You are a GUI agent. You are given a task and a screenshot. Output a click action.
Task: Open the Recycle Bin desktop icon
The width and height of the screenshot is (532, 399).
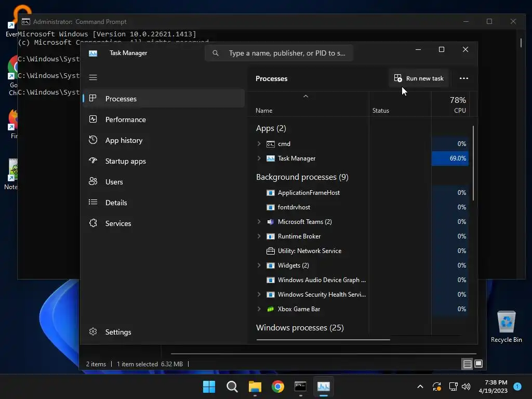click(506, 327)
